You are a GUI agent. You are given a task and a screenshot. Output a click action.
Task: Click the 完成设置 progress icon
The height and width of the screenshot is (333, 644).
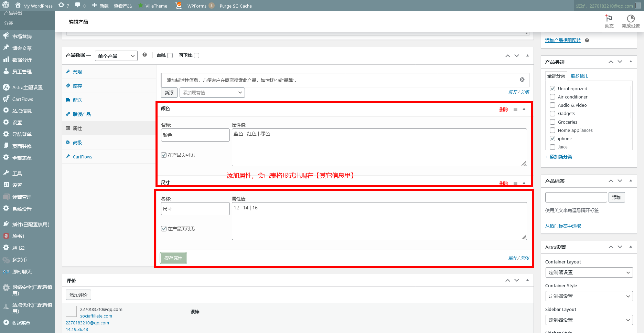631,18
